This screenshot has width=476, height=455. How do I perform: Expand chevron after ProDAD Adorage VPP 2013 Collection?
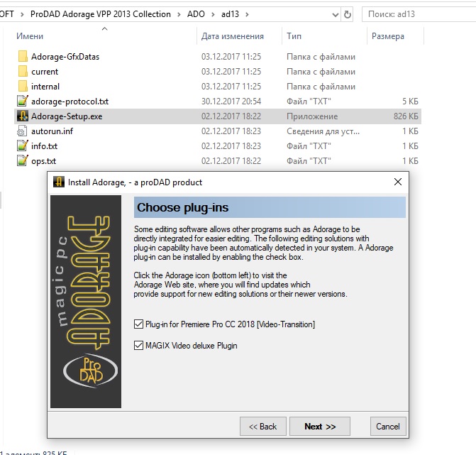(x=179, y=14)
